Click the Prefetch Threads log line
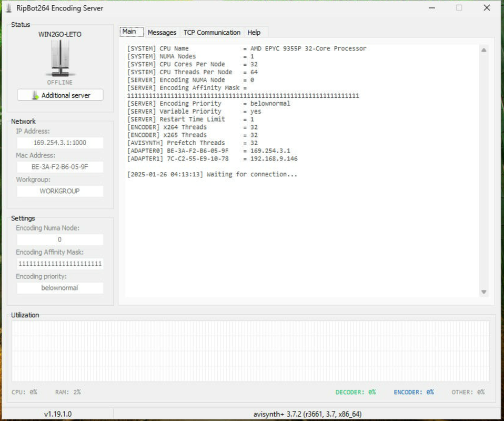This screenshot has width=504, height=421. tap(192, 143)
